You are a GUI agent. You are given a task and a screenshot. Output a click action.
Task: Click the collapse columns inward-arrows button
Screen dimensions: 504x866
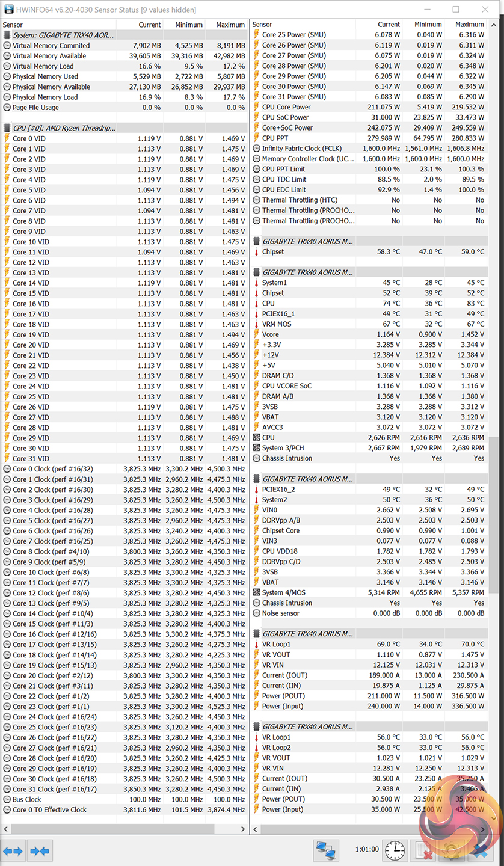[x=39, y=851]
